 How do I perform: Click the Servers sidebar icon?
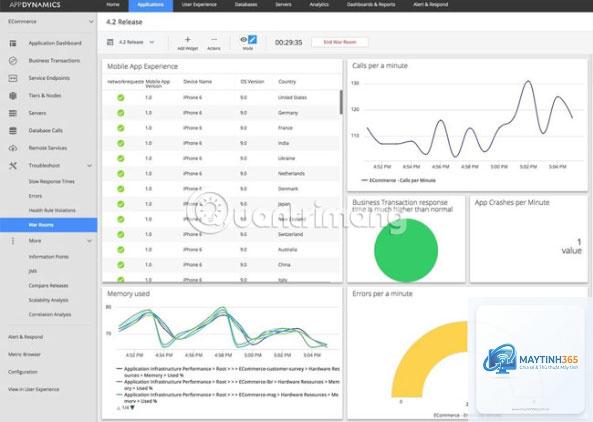tap(13, 113)
